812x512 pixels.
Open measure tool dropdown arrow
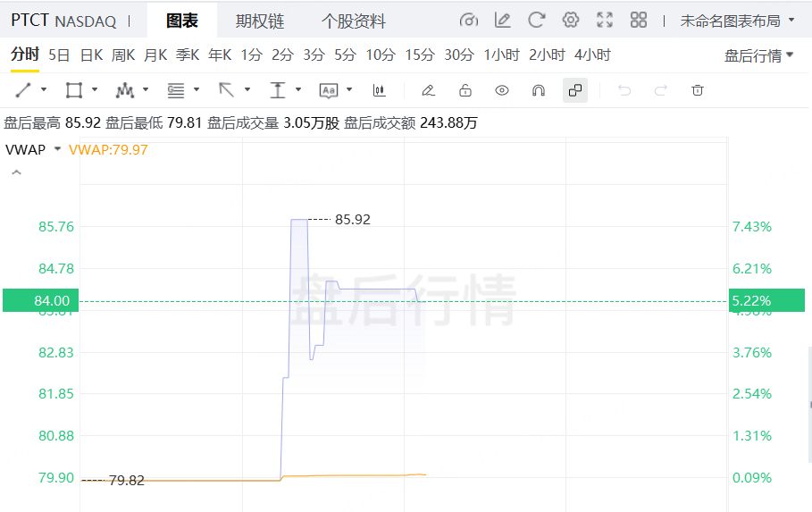298,89
